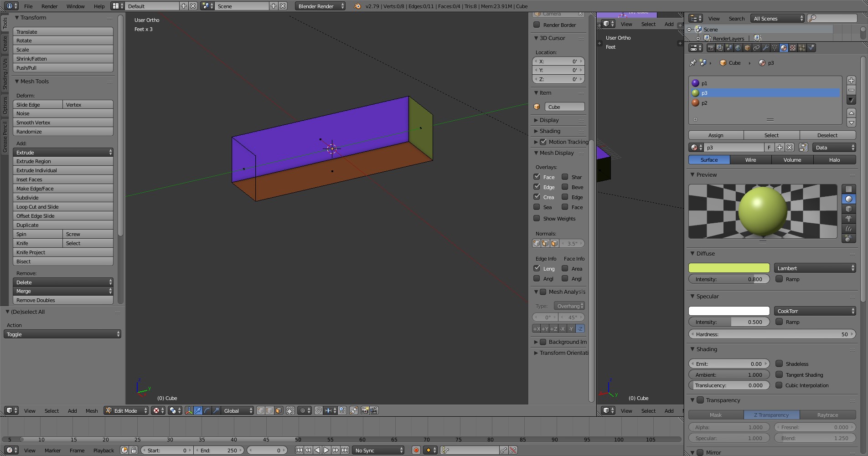Open the diffuse color swatch
This screenshot has width=868, height=456.
click(x=729, y=268)
